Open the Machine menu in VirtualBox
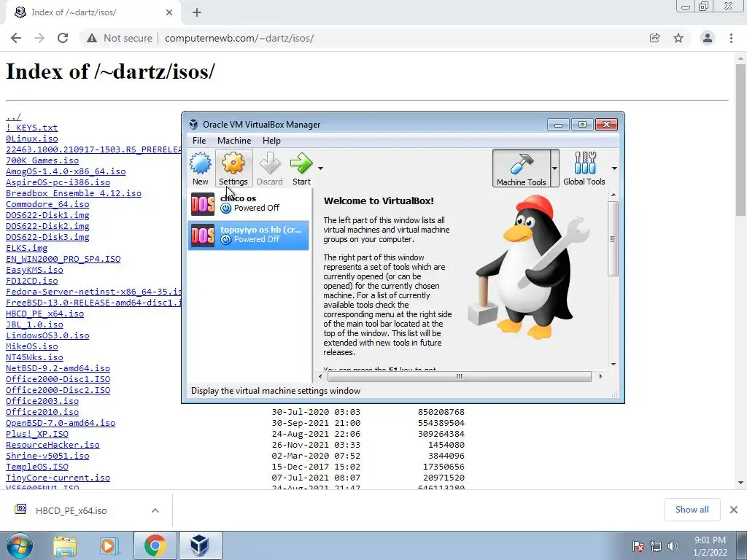This screenshot has height=560, width=747. 234,141
